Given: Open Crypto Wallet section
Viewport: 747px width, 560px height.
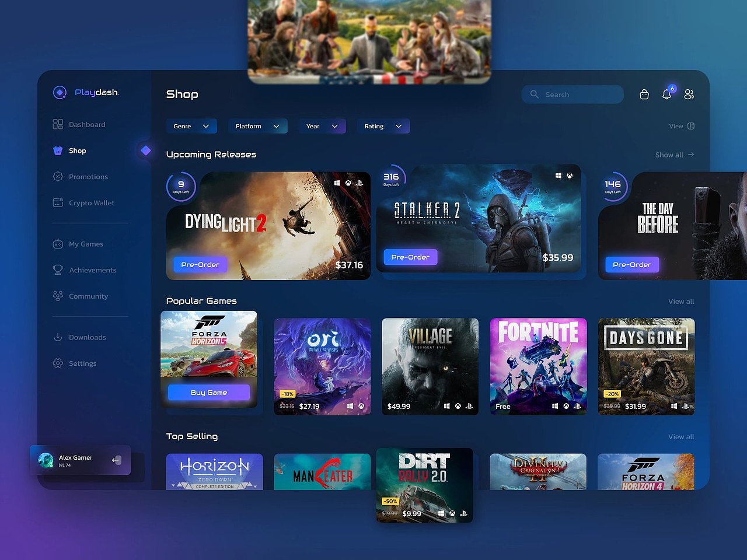Looking at the screenshot, I should coord(92,202).
